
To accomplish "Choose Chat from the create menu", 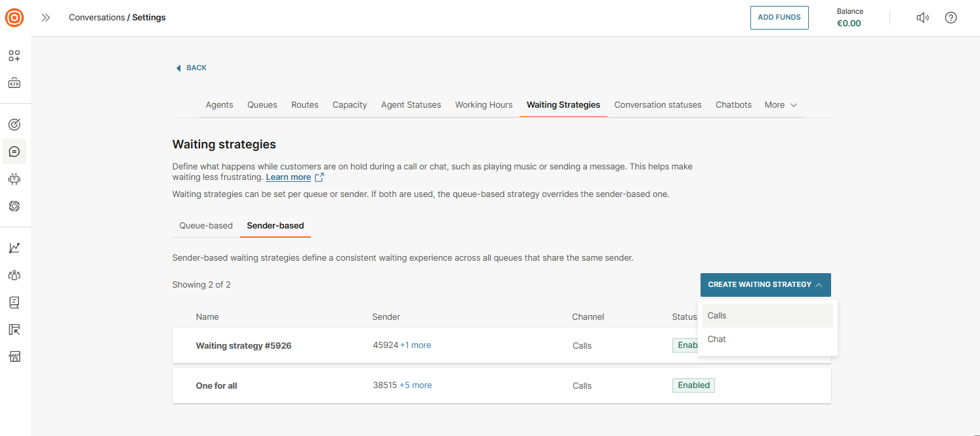I will (x=767, y=339).
